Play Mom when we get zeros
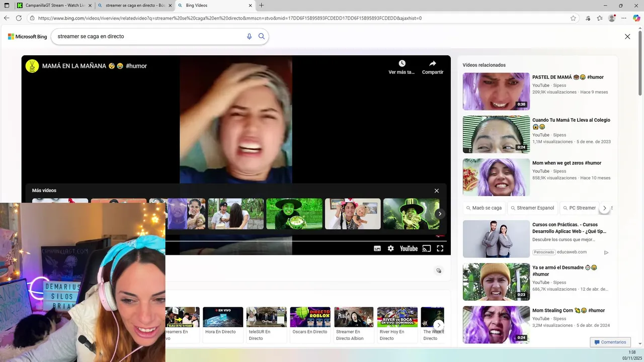The image size is (644, 362). tap(496, 177)
